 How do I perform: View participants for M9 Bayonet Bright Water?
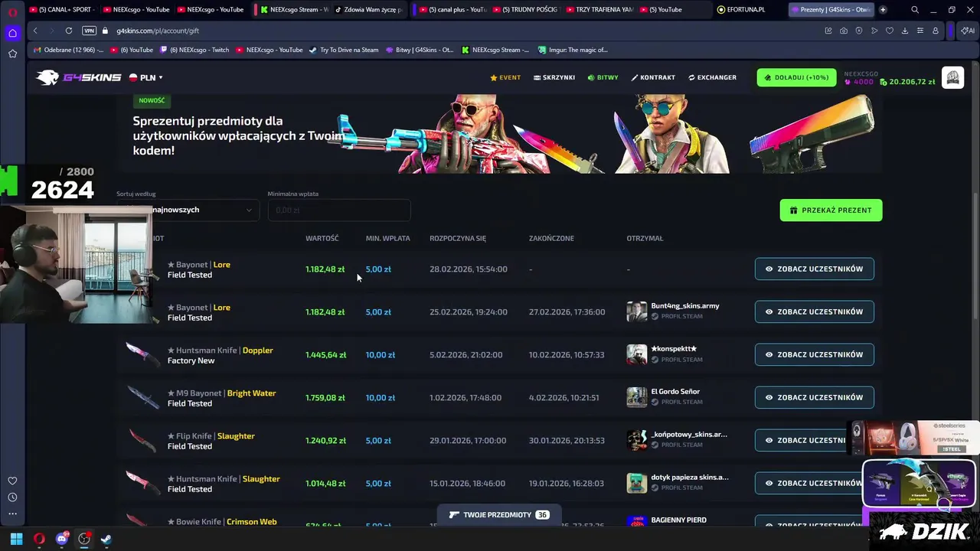pyautogui.click(x=814, y=397)
